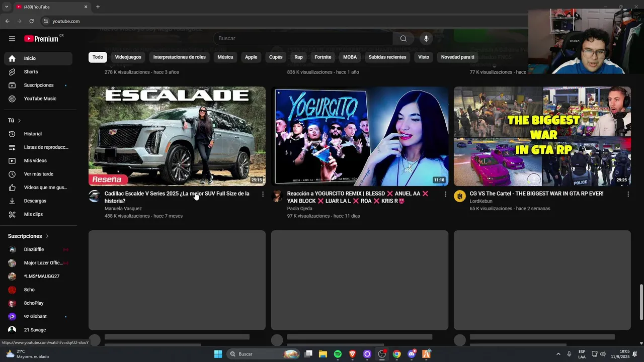The height and width of the screenshot is (362, 644).
Task: Expand the Tú section chevron
Action: coord(19,121)
